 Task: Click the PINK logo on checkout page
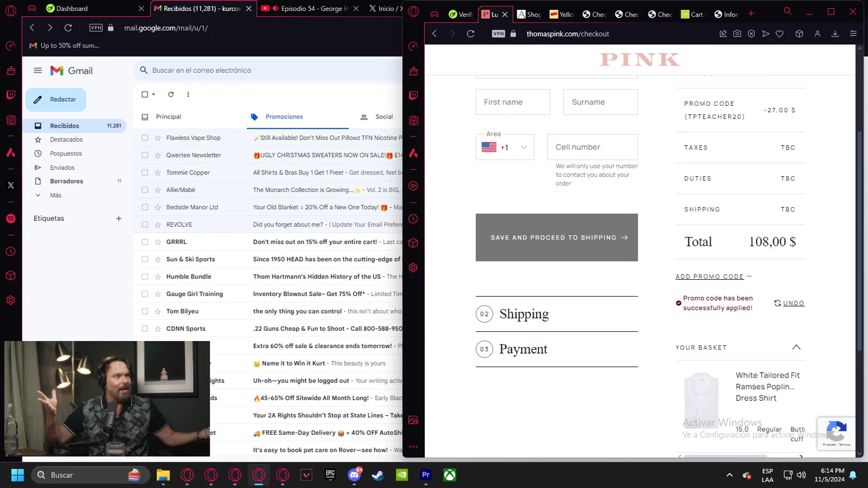click(x=639, y=60)
